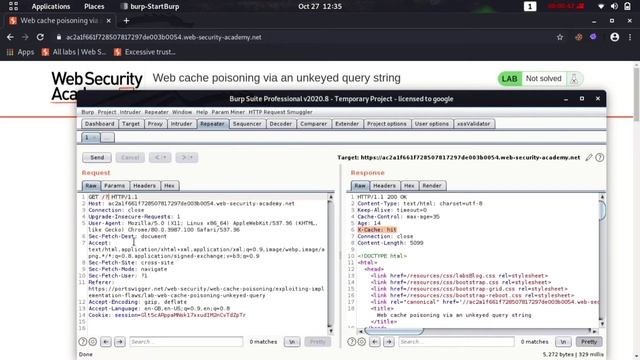This screenshot has height=360, width=640.
Task: Jump to next match in response search
Action: 389,342
